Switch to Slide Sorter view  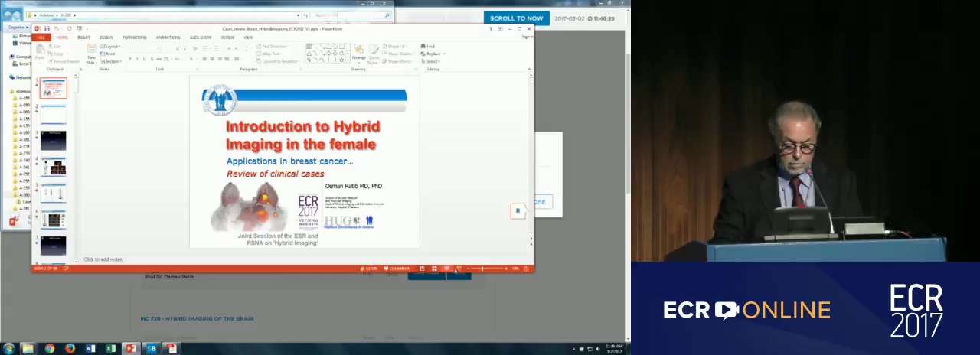click(x=434, y=269)
